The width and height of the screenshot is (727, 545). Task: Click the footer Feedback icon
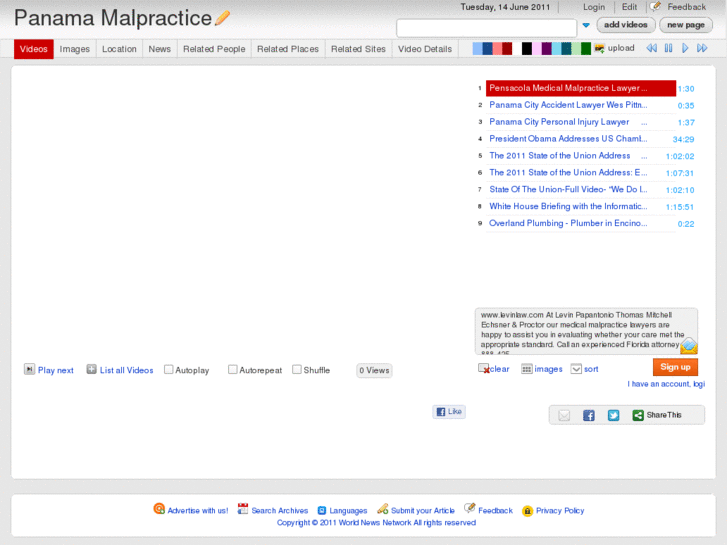pos(470,508)
